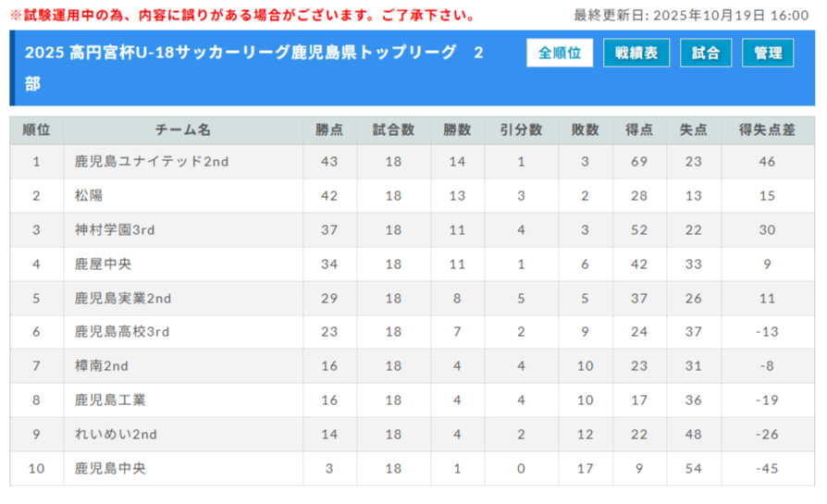This screenshot has height=504, width=827.
Task: Click team name 鹿児島ユナイテッド2nd
Action: tap(152, 162)
